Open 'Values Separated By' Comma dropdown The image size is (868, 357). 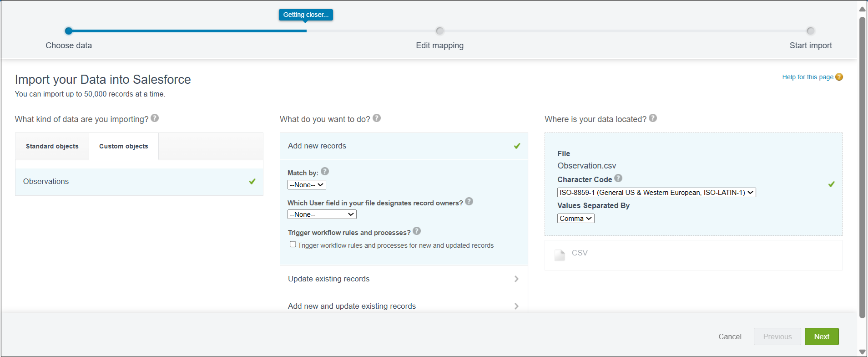click(x=576, y=219)
